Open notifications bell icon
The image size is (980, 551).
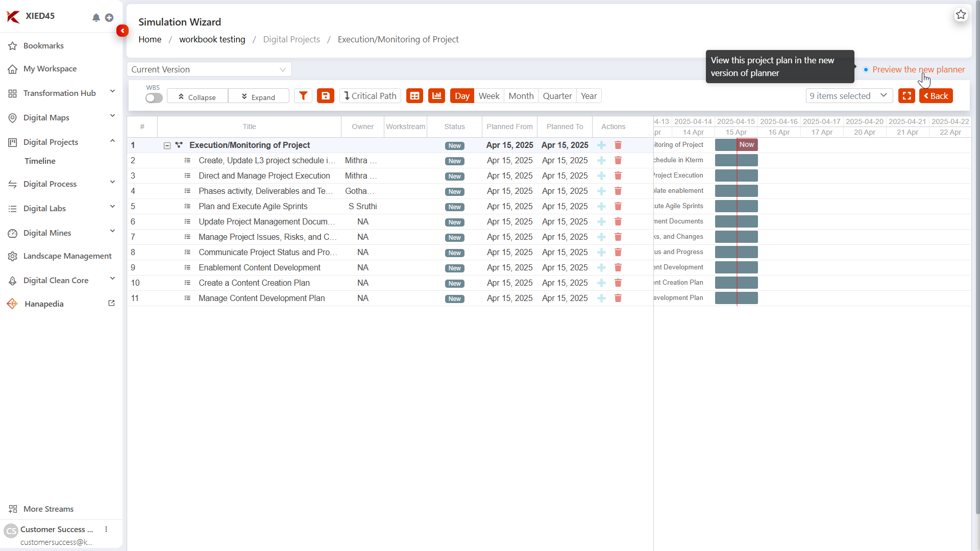pos(96,18)
